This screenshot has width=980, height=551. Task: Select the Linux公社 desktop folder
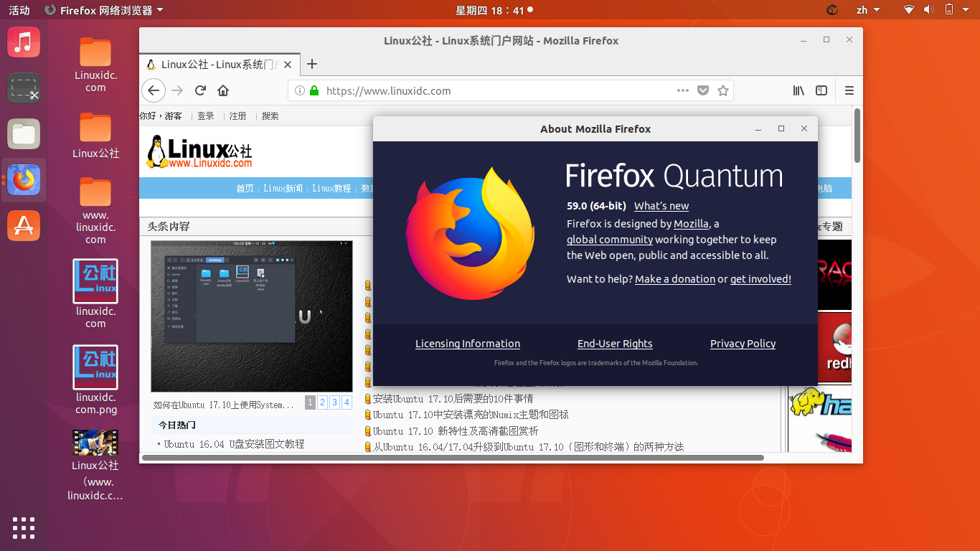tap(95, 135)
